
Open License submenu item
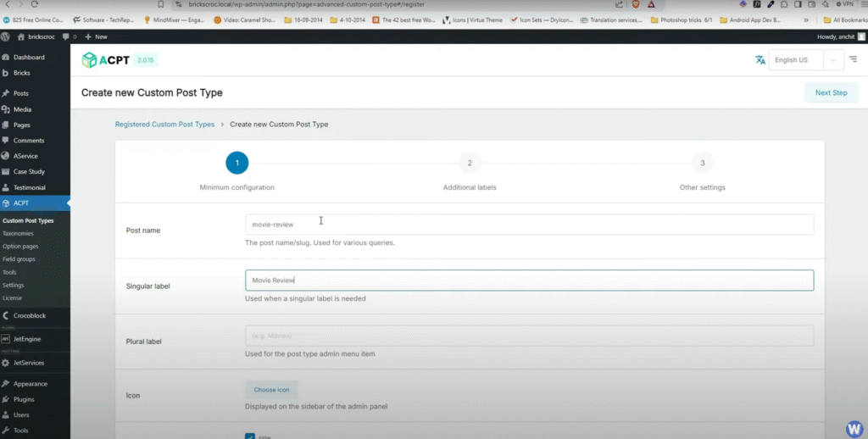tap(12, 297)
